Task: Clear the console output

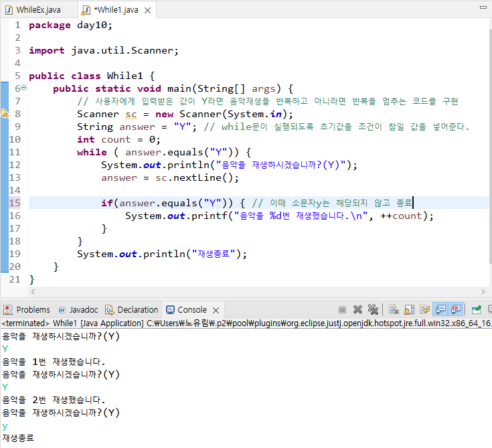Action: 394,310
